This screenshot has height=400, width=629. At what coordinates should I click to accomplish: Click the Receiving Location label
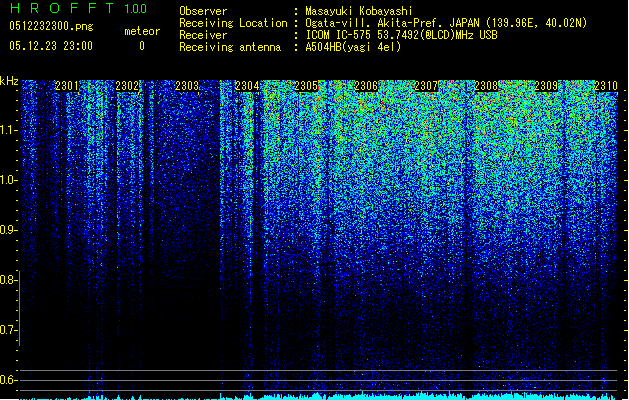pos(233,23)
